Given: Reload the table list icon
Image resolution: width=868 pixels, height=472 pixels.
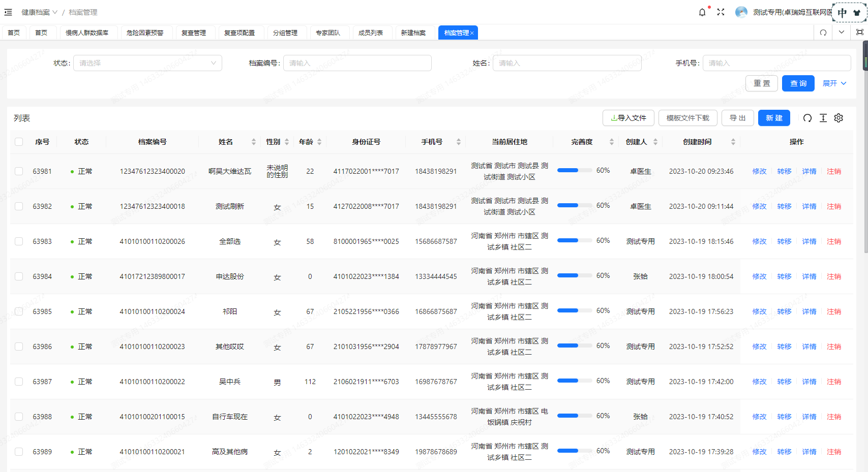Looking at the screenshot, I should 807,118.
